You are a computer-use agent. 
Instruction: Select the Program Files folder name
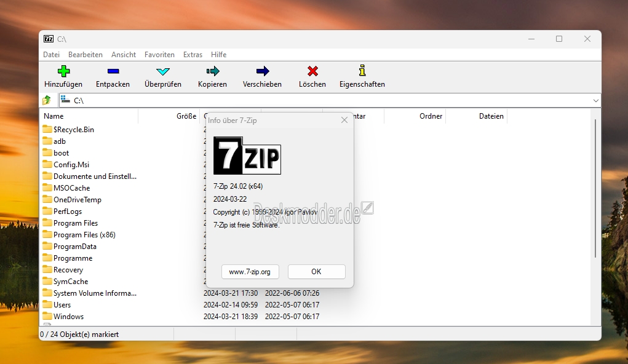click(76, 223)
